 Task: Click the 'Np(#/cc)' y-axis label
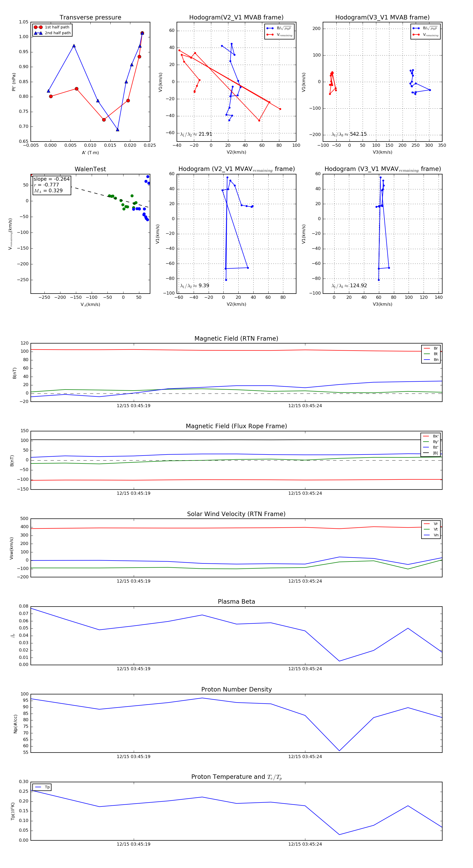[15, 724]
